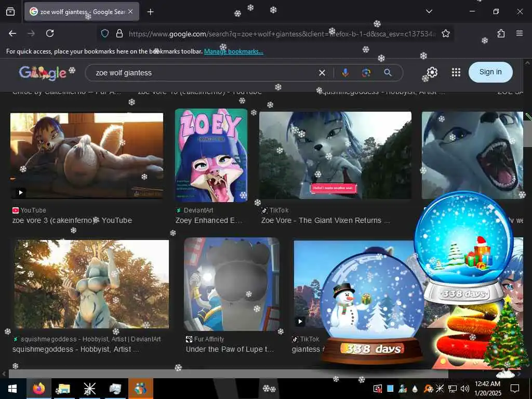Click the desktop Christmas tree widget
This screenshot has width=532, height=399.
[x=506, y=338]
